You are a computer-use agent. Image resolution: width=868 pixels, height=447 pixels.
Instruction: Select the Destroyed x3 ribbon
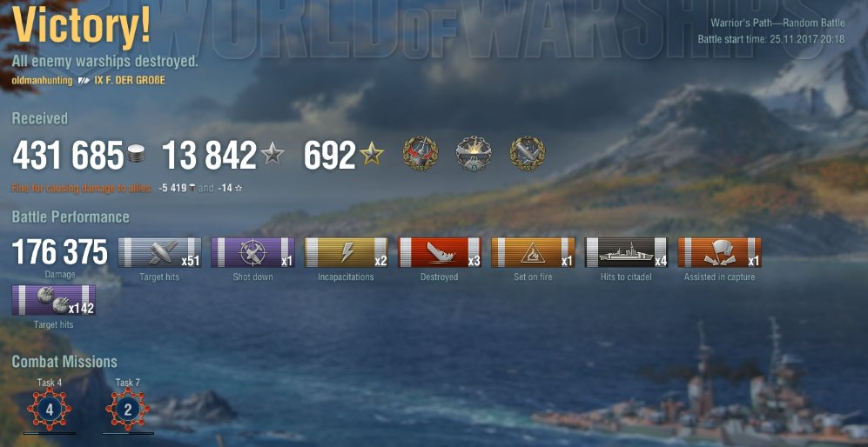pyautogui.click(x=440, y=252)
